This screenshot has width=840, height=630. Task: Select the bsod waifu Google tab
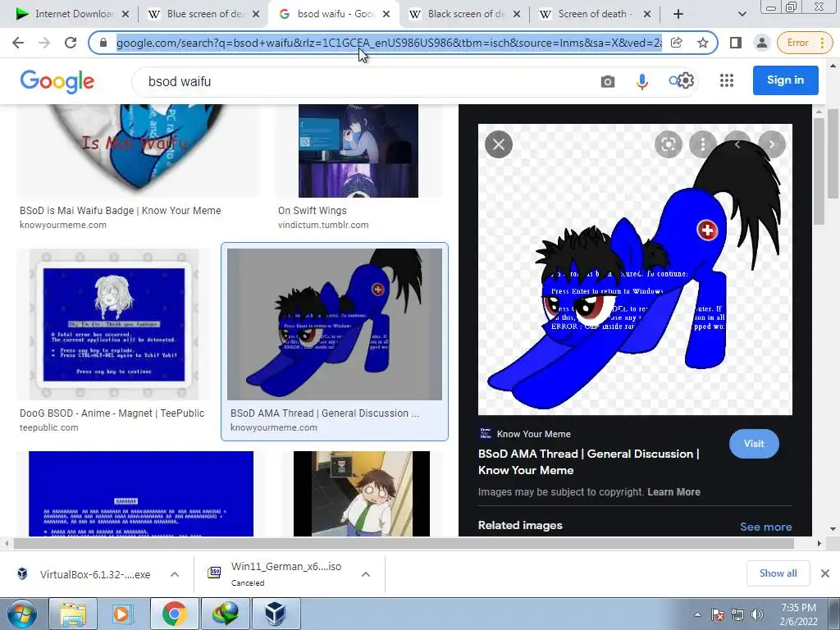click(x=326, y=14)
